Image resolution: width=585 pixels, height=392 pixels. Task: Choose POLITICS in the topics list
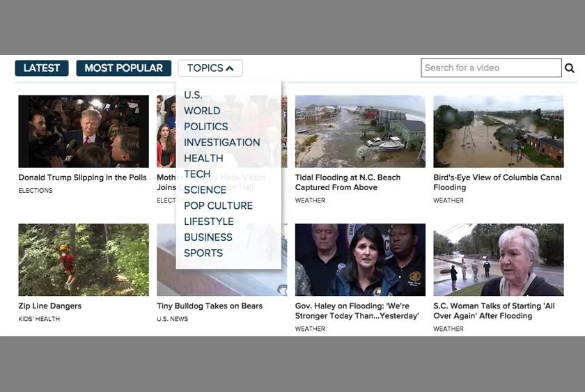[x=206, y=127]
